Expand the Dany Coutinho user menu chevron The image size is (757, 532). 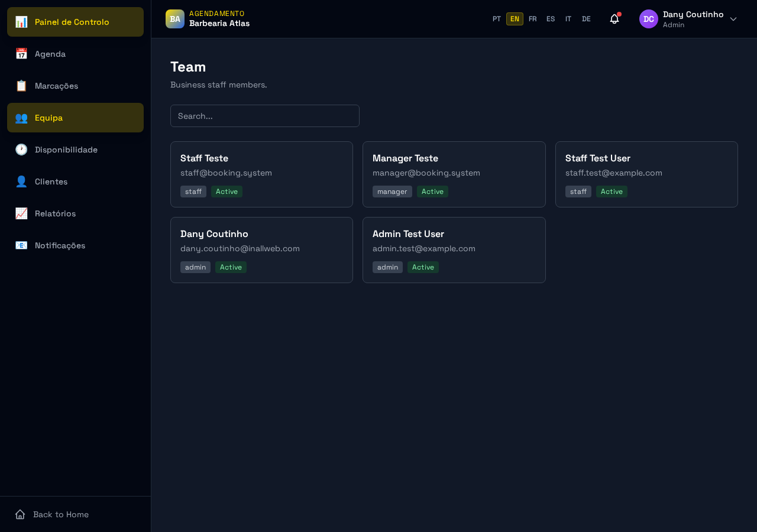click(733, 19)
